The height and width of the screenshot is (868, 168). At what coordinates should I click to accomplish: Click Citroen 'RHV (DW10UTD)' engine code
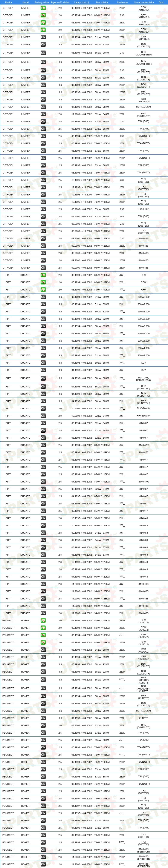(144, 115)
